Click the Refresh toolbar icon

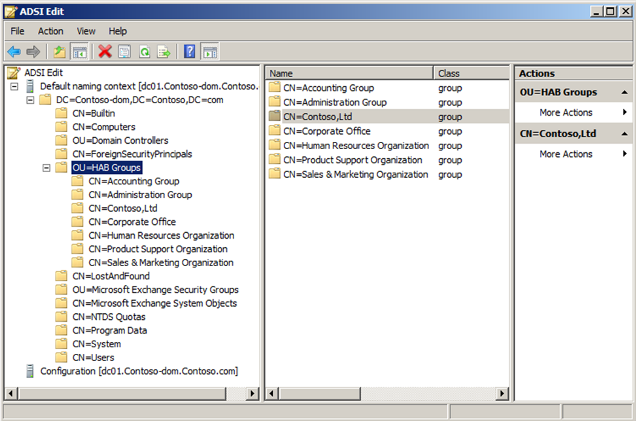(144, 52)
